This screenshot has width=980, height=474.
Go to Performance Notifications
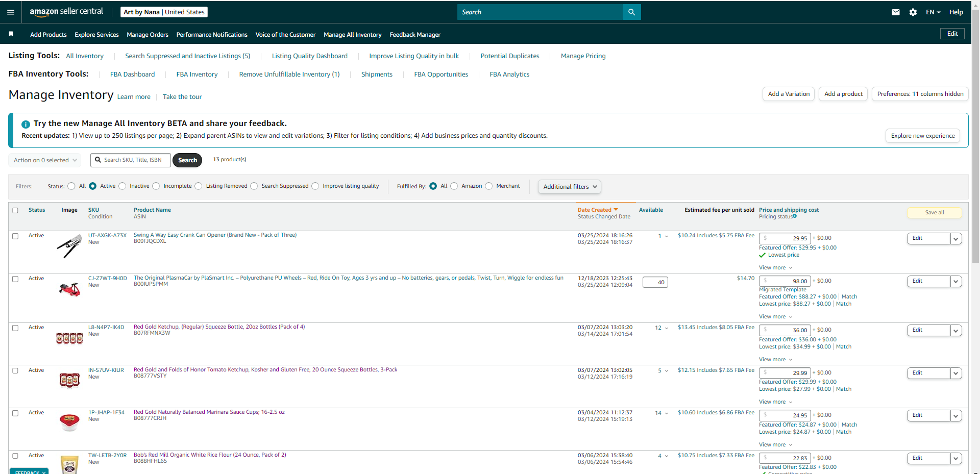point(212,35)
